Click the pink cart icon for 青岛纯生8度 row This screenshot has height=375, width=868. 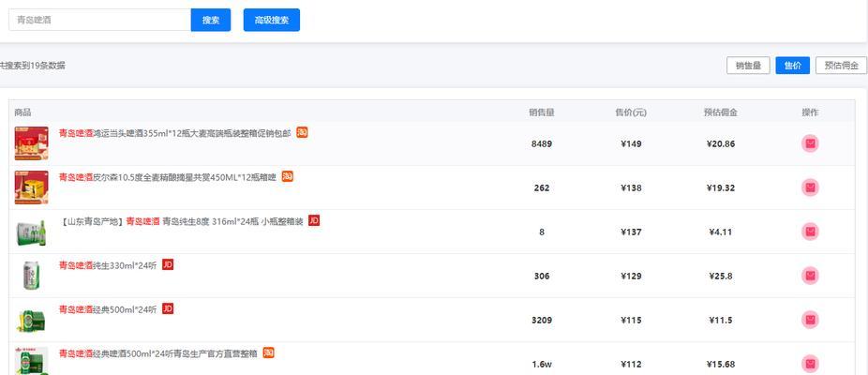coord(810,232)
